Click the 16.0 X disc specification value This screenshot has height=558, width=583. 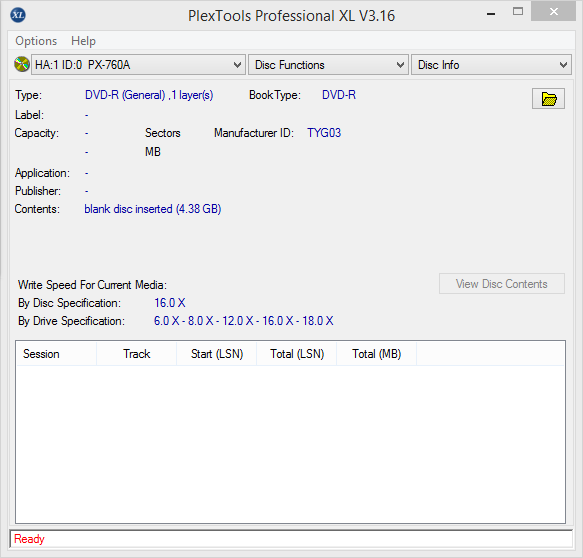[x=170, y=303]
